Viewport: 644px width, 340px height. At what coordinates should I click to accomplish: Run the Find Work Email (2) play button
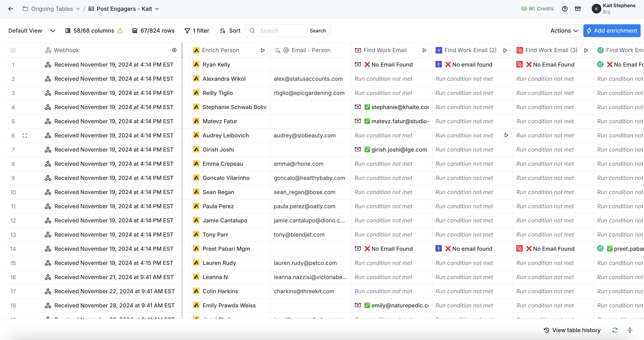tap(505, 50)
